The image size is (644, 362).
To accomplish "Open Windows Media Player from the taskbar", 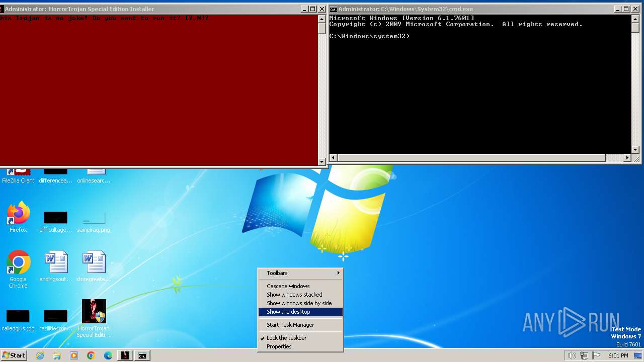I will (x=74, y=355).
